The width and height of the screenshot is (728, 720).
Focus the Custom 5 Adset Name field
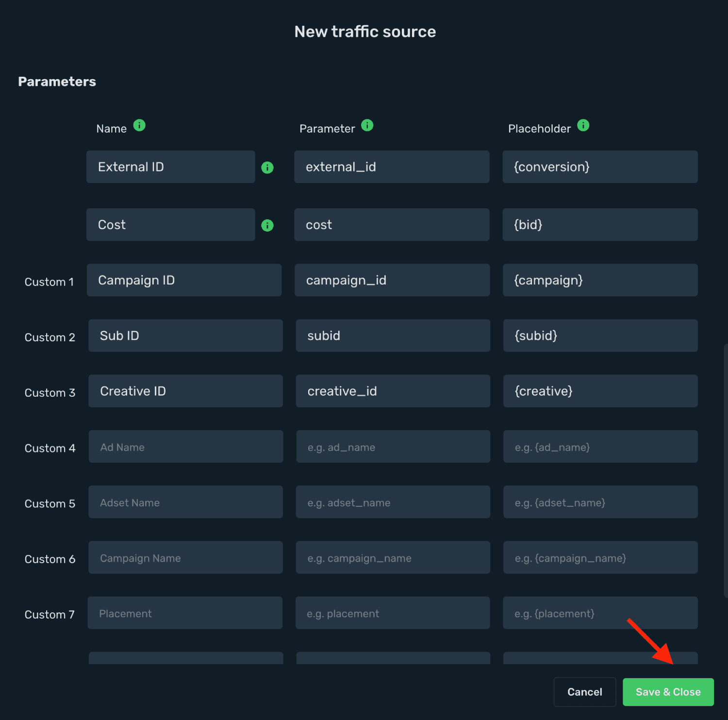pos(185,502)
